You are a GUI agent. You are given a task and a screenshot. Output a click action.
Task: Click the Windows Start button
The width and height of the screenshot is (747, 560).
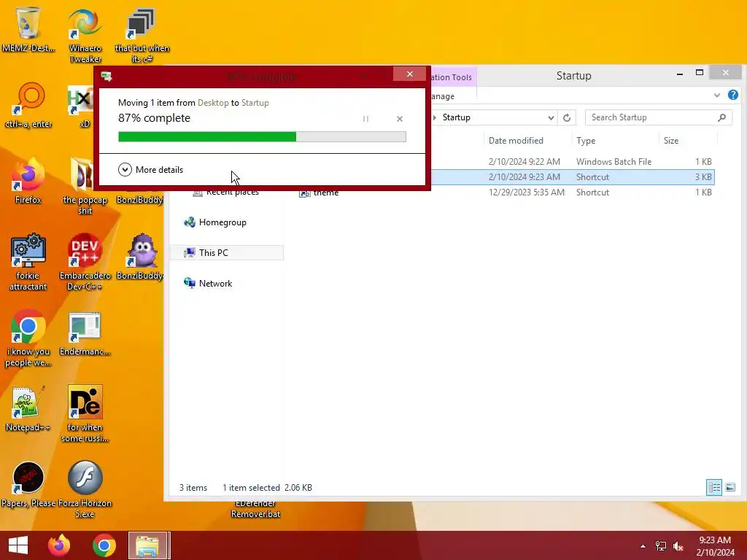click(x=18, y=545)
